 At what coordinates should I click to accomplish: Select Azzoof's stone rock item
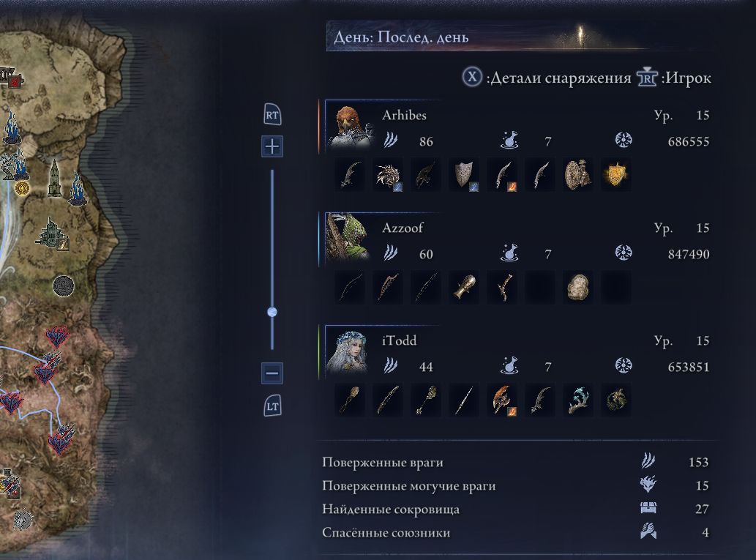(x=577, y=288)
